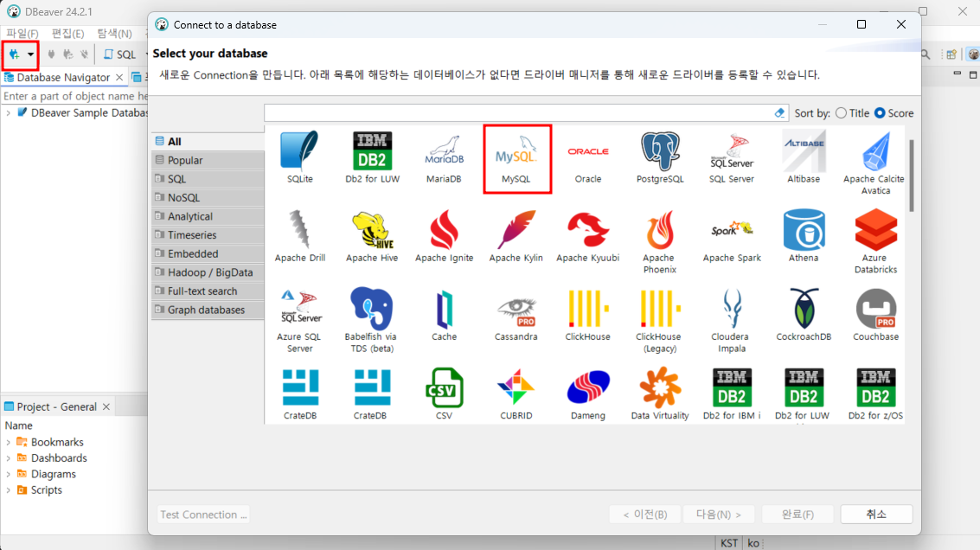Image resolution: width=980 pixels, height=550 pixels.
Task: Click the database list vertical scrollbar
Action: 912,176
